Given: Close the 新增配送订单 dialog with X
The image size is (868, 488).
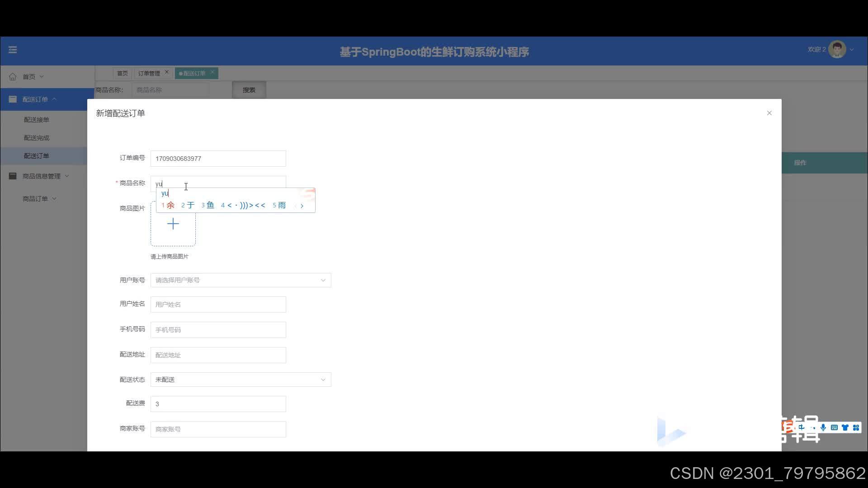Looking at the screenshot, I should pyautogui.click(x=769, y=113).
